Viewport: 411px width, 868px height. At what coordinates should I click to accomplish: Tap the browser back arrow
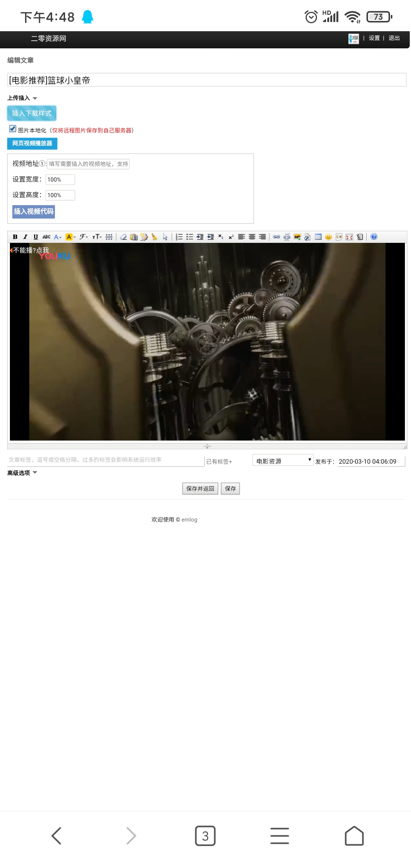coord(56,836)
